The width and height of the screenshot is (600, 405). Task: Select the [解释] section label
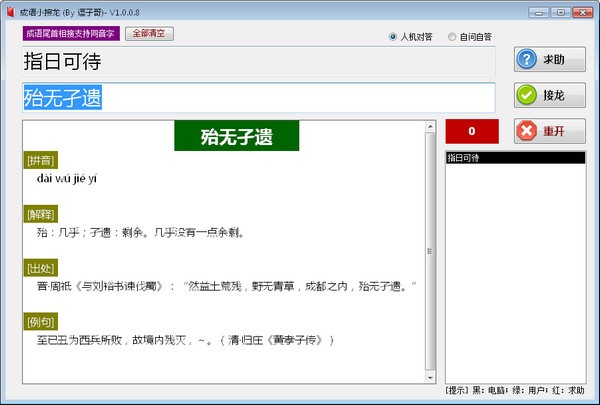click(x=41, y=214)
